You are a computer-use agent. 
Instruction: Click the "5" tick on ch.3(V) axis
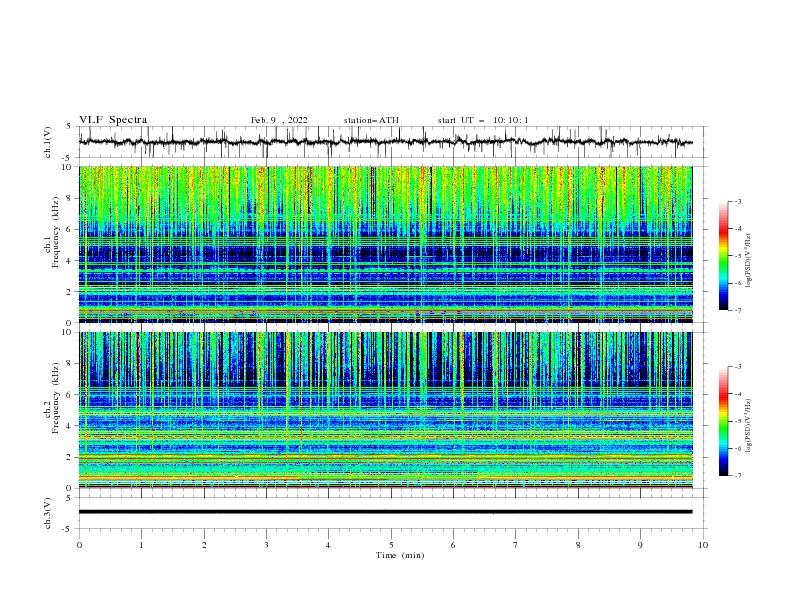click(70, 498)
